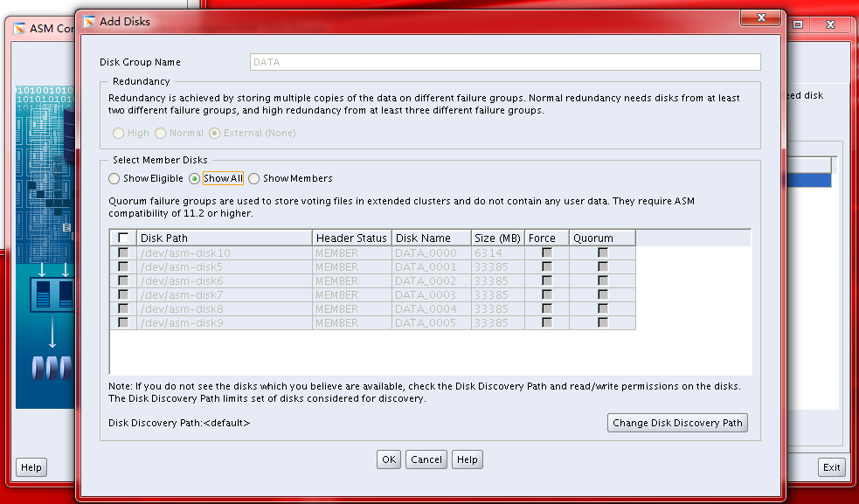Screen dimensions: 859x504
Task: Select the /dev/asm-disk9 path cell
Action: (225, 322)
